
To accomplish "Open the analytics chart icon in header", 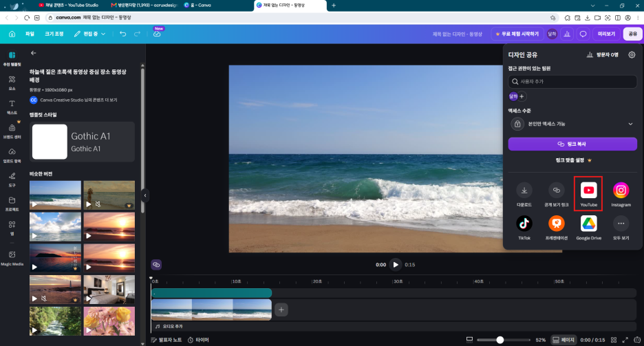I will (567, 34).
